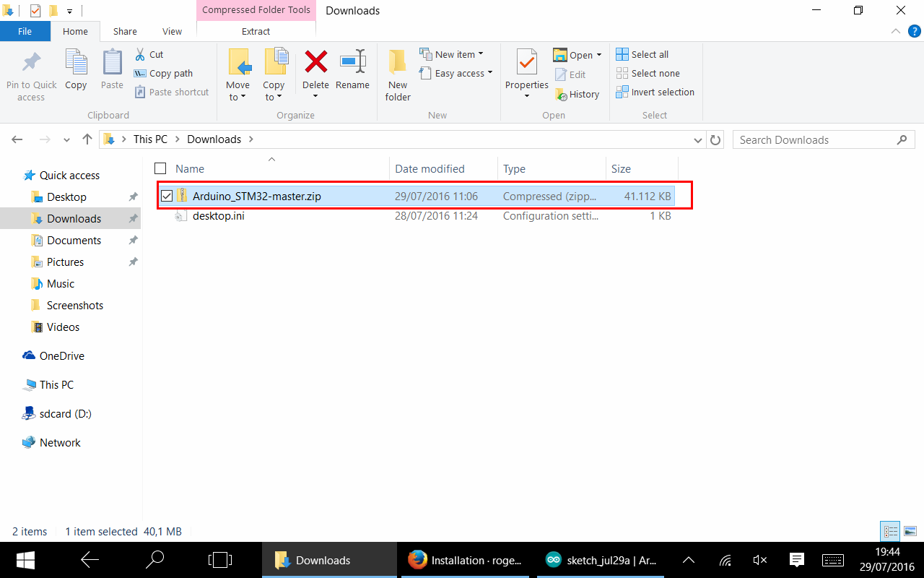Screen dimensions: 924x578
Task: Sort files by the Date modified column
Action: [443, 168]
